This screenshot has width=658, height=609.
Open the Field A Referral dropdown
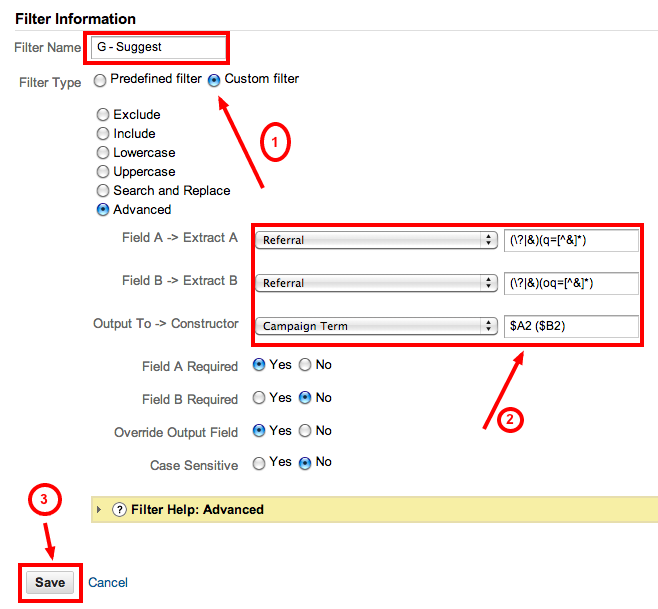[376, 240]
